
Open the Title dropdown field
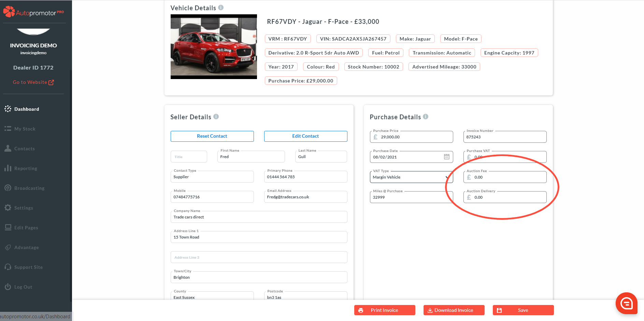pyautogui.click(x=189, y=157)
